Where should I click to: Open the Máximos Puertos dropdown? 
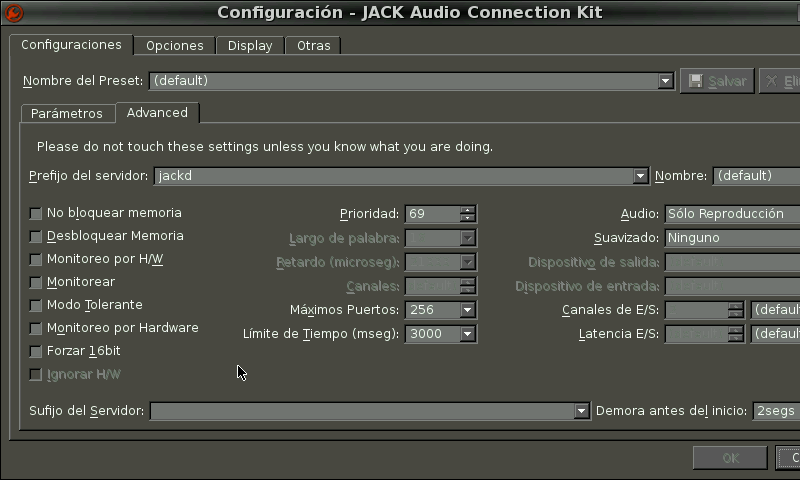[x=467, y=310]
